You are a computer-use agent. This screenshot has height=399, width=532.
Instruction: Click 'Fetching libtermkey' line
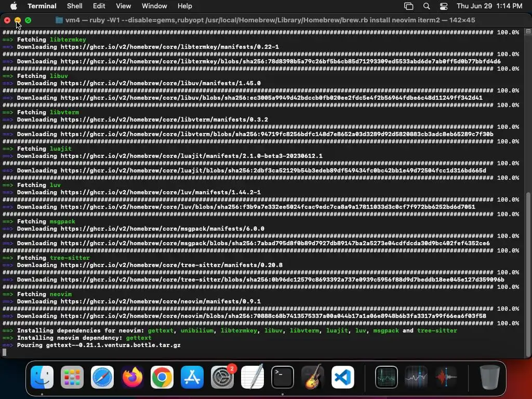click(45, 39)
